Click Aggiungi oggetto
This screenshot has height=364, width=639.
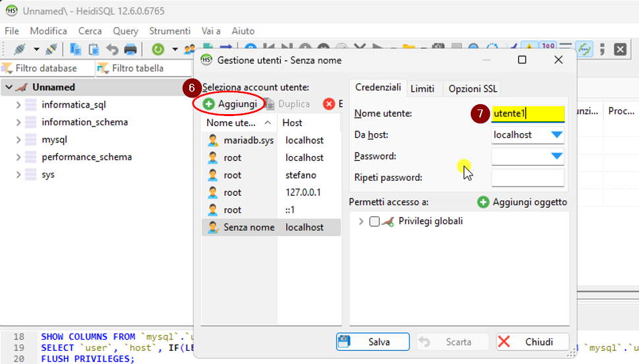pos(522,202)
